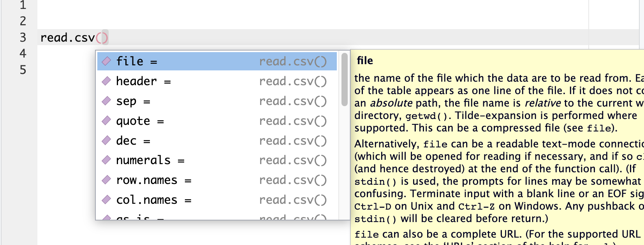
Task: Click line number 5 in the gutter
Action: pos(23,70)
